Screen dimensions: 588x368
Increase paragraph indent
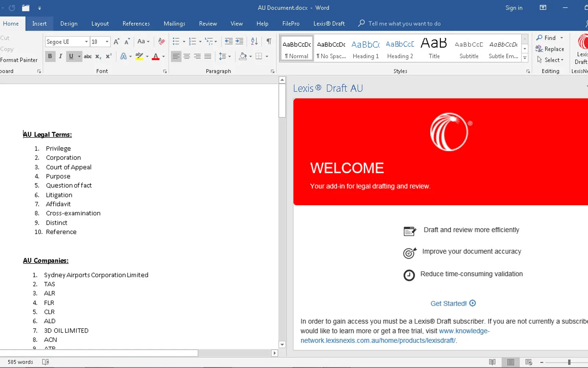pyautogui.click(x=239, y=41)
